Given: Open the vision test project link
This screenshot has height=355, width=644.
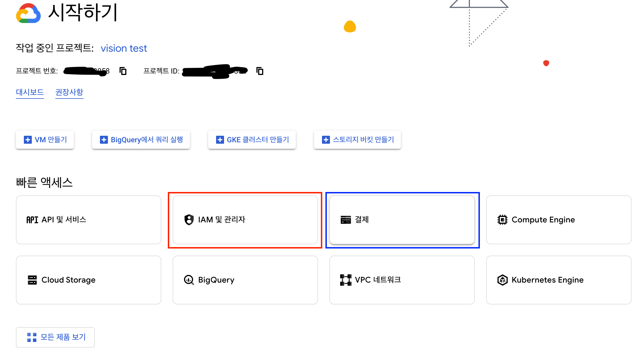Looking at the screenshot, I should tap(124, 48).
